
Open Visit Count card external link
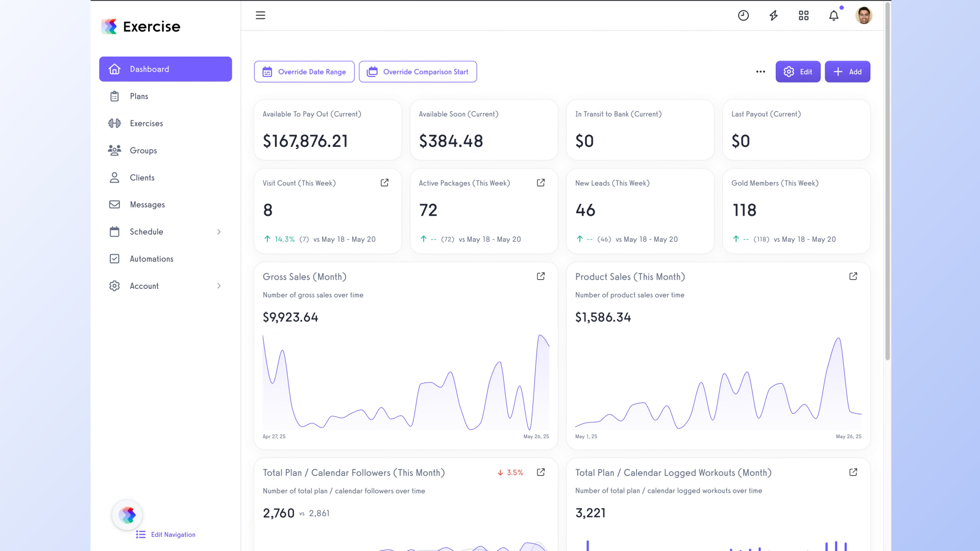[x=384, y=183]
